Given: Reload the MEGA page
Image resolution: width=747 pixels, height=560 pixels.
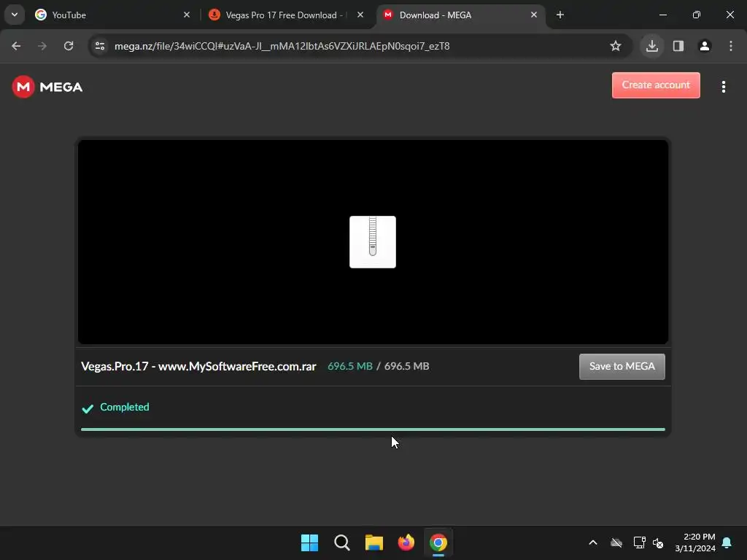Looking at the screenshot, I should click(x=69, y=46).
